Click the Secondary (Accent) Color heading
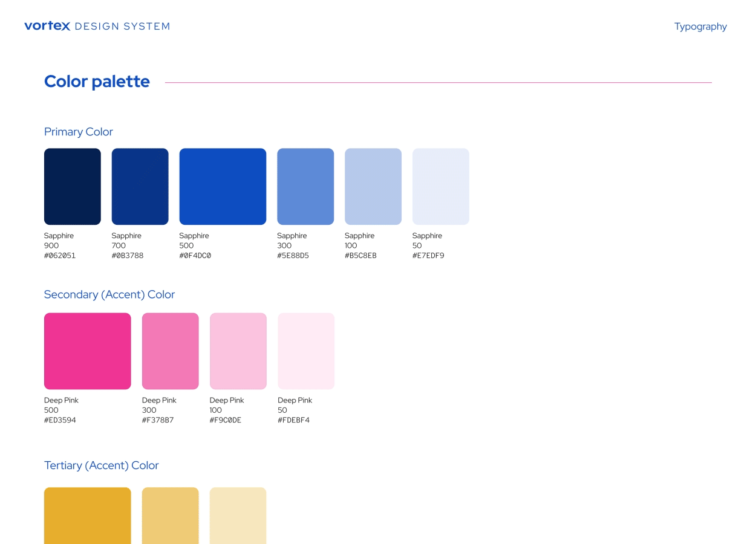Screen dimensions: 756x544 coord(109,294)
